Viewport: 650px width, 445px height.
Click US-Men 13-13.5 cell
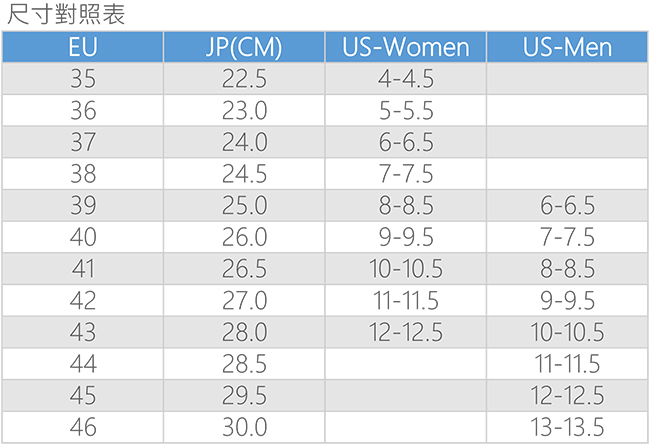click(x=567, y=427)
